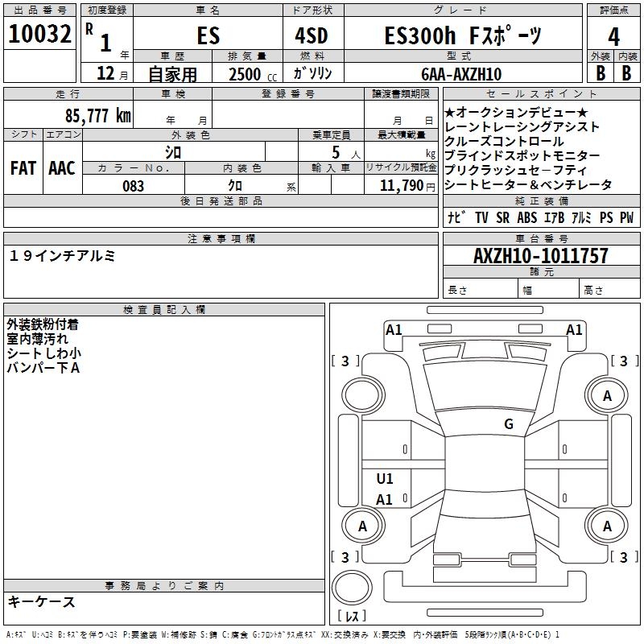The height and width of the screenshot is (644, 644).
Task: Select inspector note バンパー下A
Action: pos(43,368)
